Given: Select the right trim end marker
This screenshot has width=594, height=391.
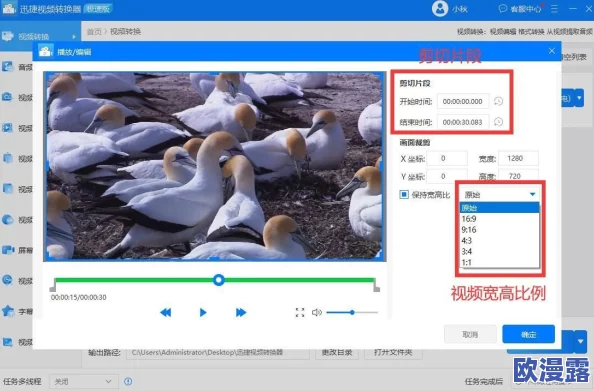Looking at the screenshot, I should [x=376, y=285].
